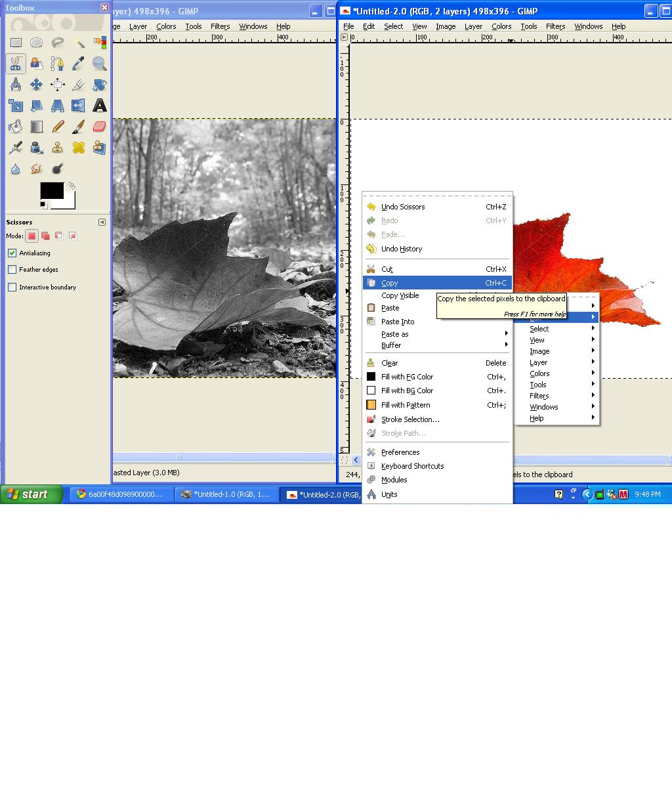Enable the Antialiasing checkbox
The width and height of the screenshot is (672, 785).
point(12,253)
